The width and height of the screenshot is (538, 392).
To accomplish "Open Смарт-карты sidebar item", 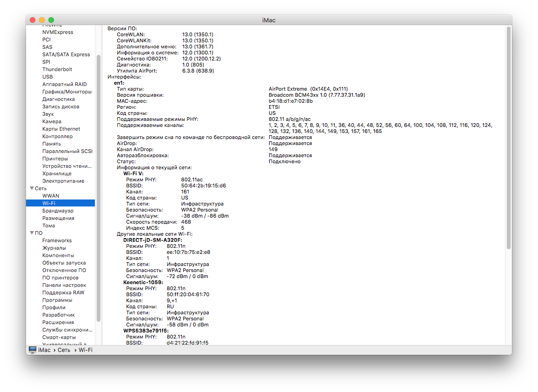I will coord(59,337).
